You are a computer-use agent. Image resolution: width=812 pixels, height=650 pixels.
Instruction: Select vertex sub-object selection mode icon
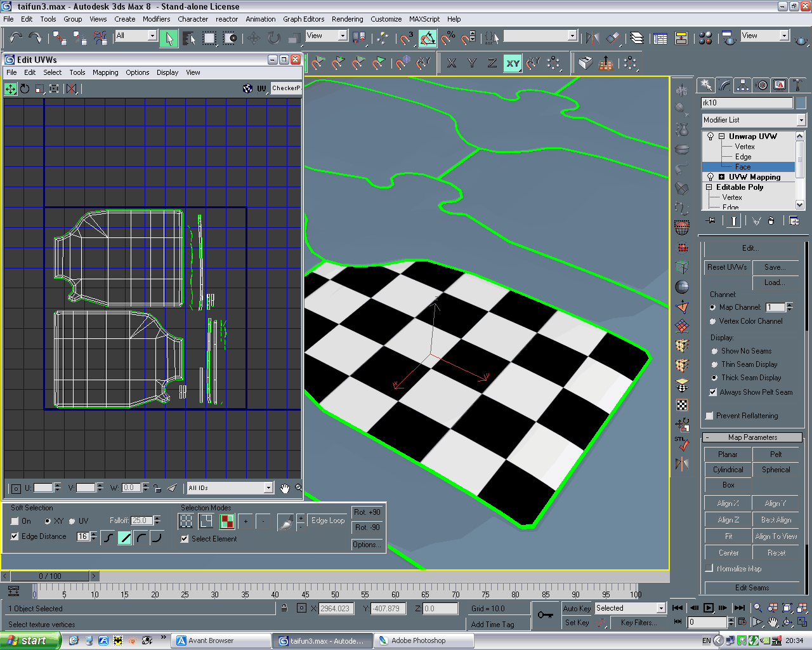pos(186,521)
